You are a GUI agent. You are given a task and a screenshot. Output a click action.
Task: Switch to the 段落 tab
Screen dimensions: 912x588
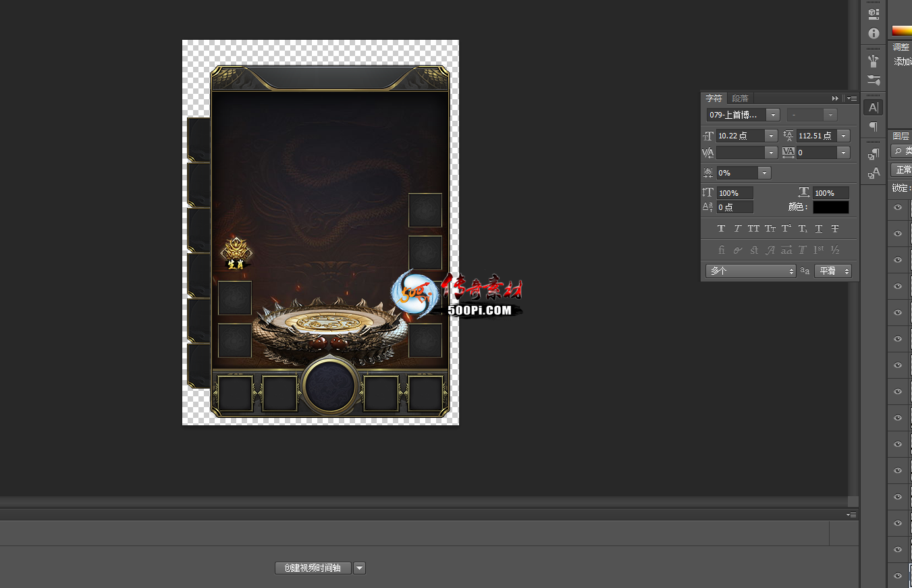tap(740, 99)
